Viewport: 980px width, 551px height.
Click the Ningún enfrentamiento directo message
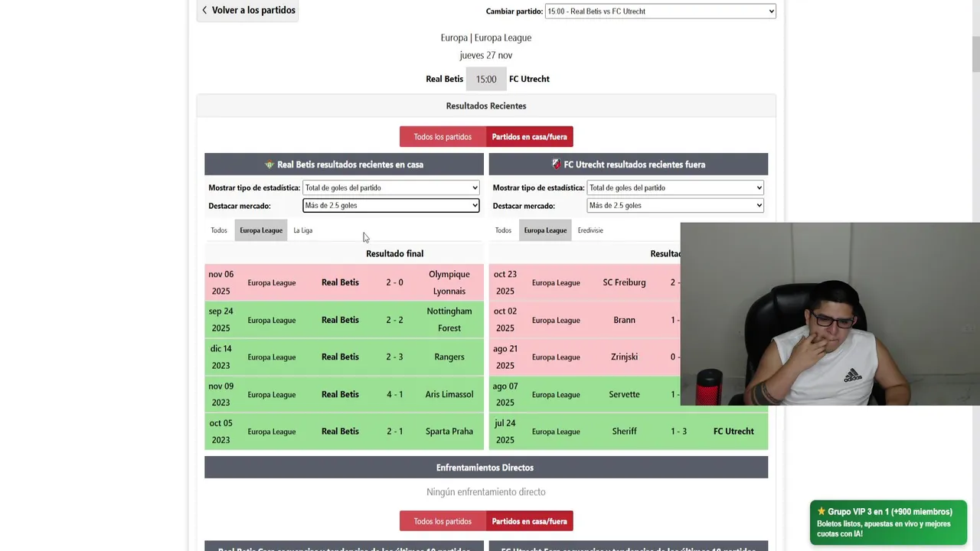[x=486, y=492]
